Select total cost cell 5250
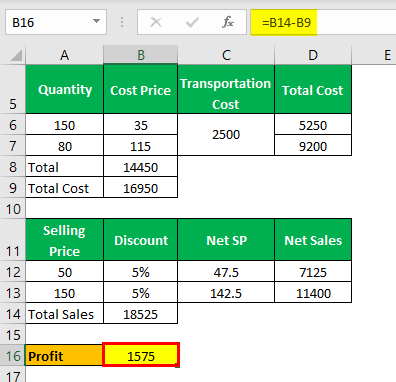The width and height of the screenshot is (396, 382). click(313, 125)
